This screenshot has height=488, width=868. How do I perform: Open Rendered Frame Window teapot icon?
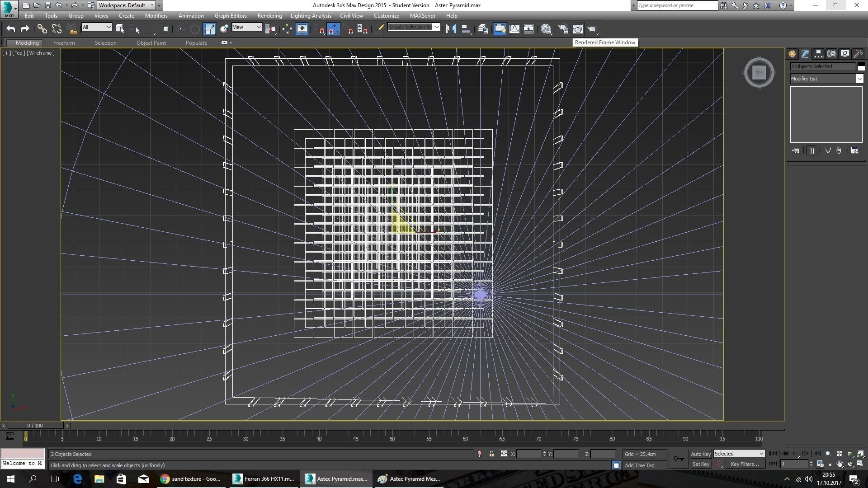(578, 29)
